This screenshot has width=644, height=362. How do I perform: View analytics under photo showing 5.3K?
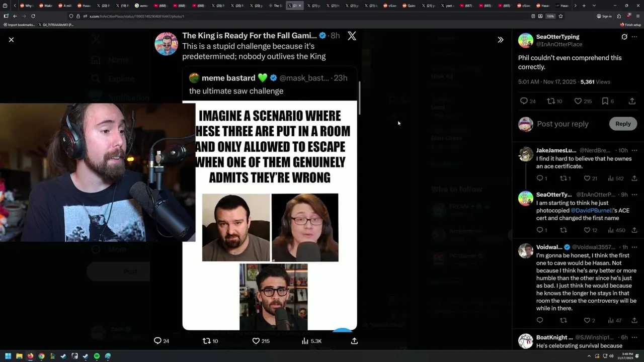tap(311, 341)
